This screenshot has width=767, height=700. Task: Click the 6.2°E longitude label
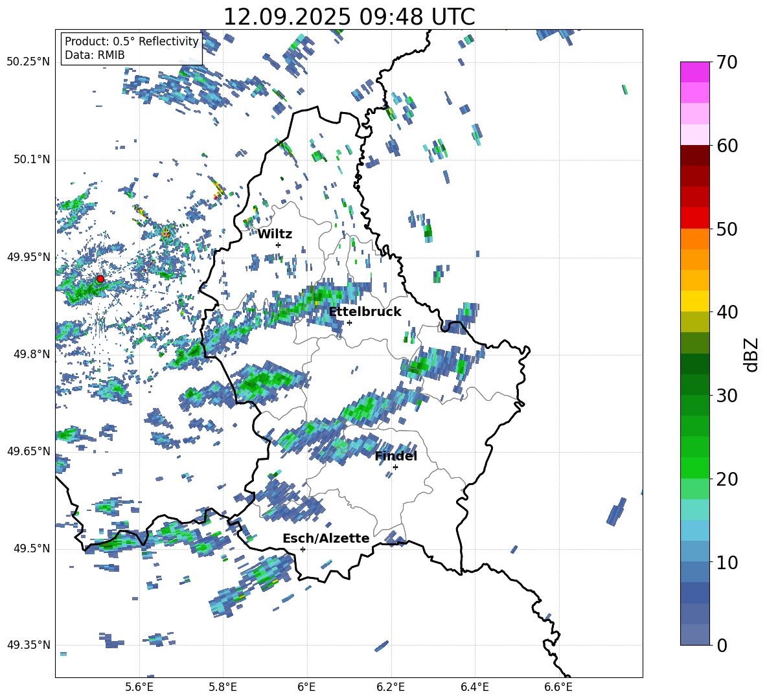pyautogui.click(x=391, y=687)
